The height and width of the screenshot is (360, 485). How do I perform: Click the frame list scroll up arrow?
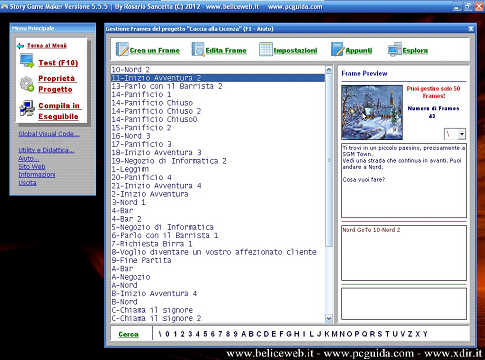coord(329,70)
